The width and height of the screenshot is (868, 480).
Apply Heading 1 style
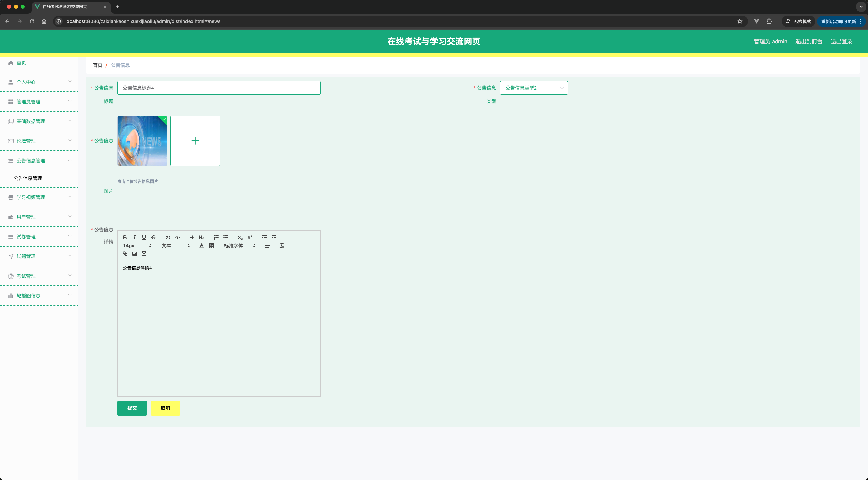tap(192, 237)
